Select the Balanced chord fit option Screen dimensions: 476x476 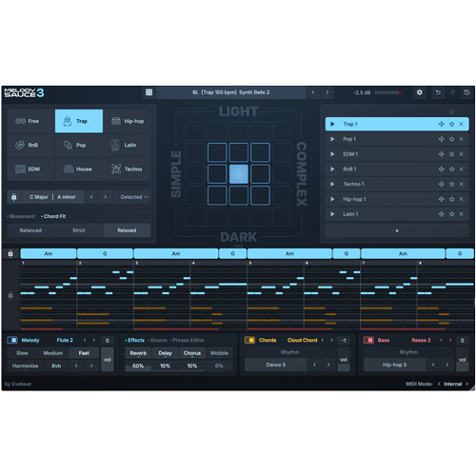tap(30, 230)
